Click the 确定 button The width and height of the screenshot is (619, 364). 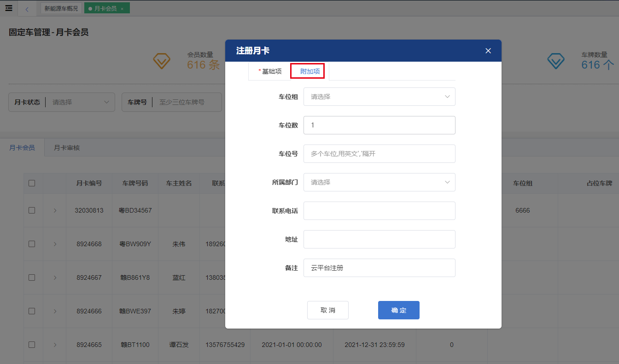click(399, 310)
